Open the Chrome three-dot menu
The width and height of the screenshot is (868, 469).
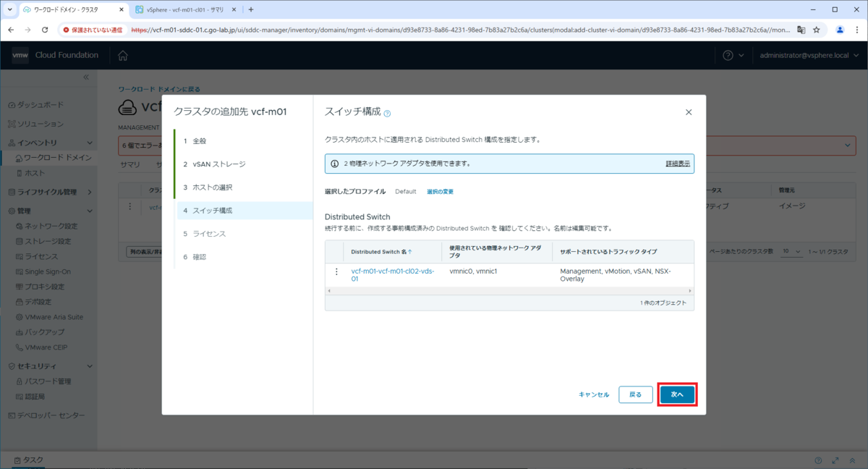857,30
